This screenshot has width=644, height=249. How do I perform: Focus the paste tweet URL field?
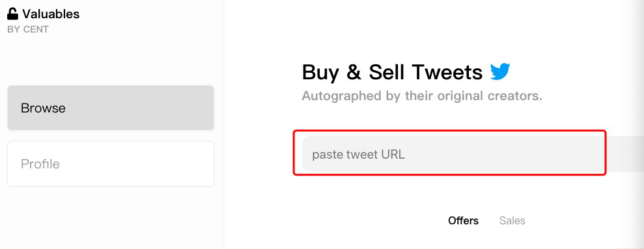(x=454, y=154)
